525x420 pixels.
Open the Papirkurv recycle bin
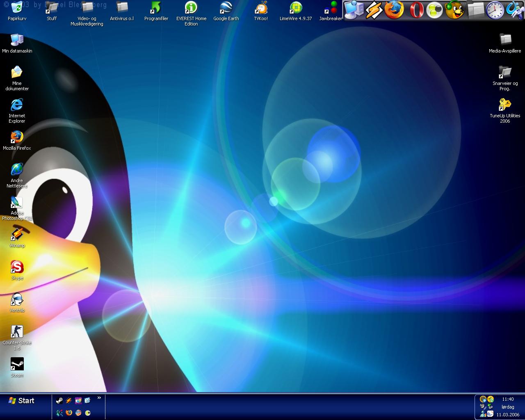click(17, 11)
